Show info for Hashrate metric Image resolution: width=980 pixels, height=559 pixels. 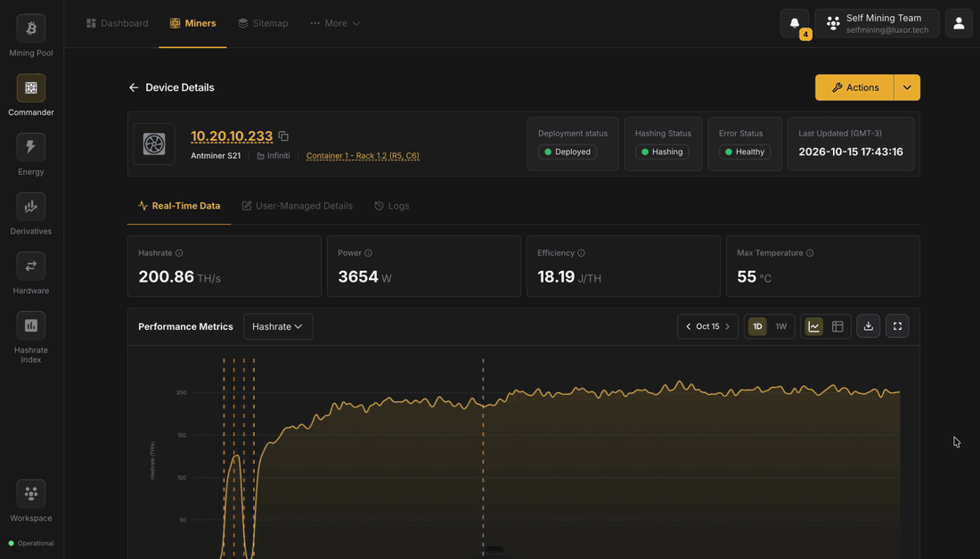[x=179, y=253]
